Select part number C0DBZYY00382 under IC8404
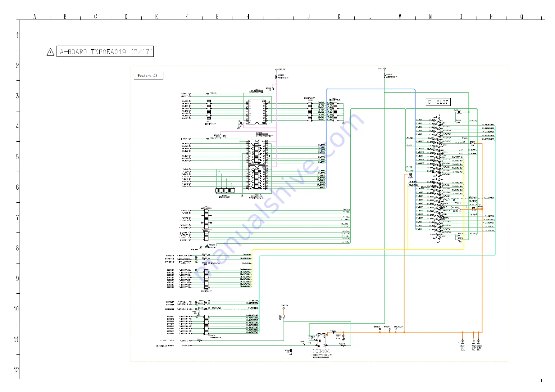The image size is (555, 392). (x=322, y=355)
